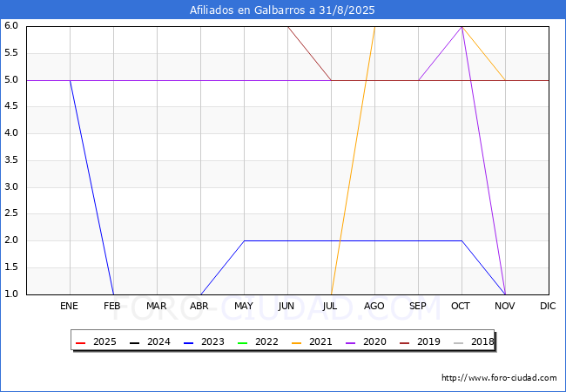Click the MAR month axis label
Screen dimensions: 566x392
pyautogui.click(x=156, y=306)
